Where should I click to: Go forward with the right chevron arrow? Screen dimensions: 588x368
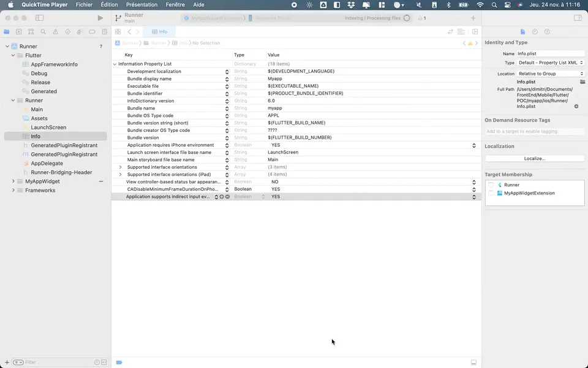coord(138,32)
